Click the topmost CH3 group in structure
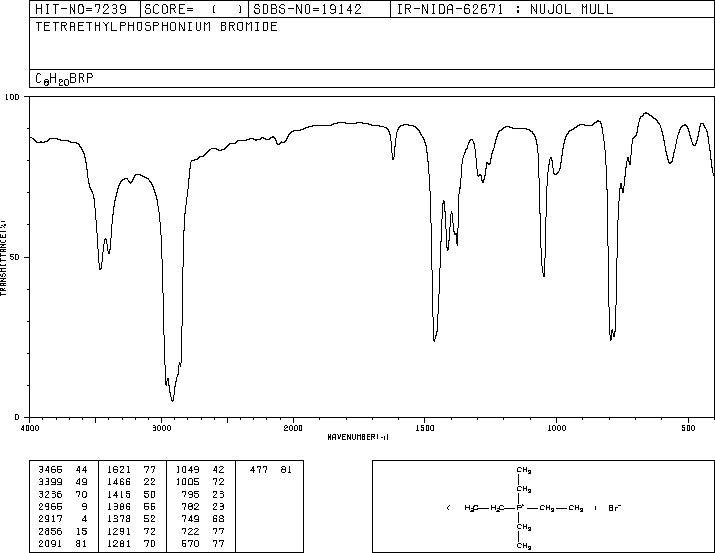 (524, 470)
